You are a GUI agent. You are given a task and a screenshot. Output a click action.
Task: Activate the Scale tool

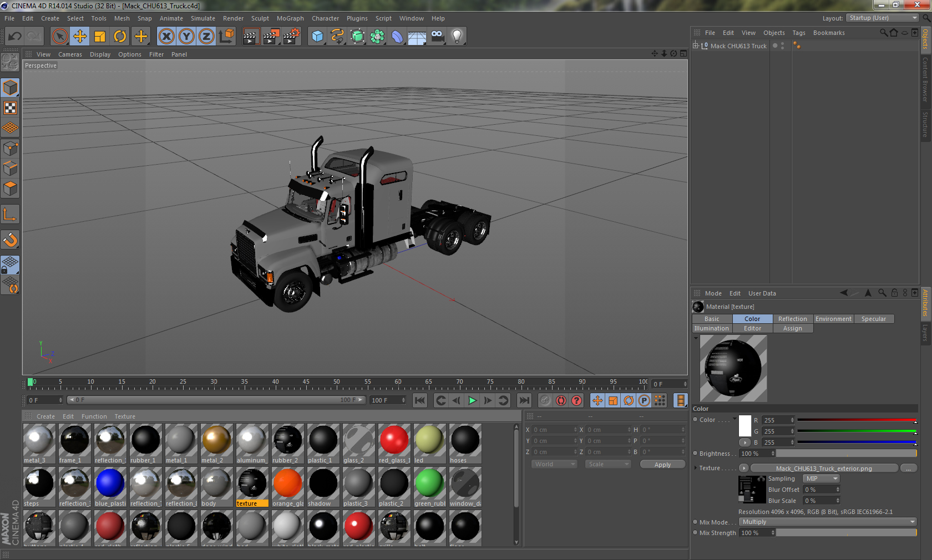100,37
